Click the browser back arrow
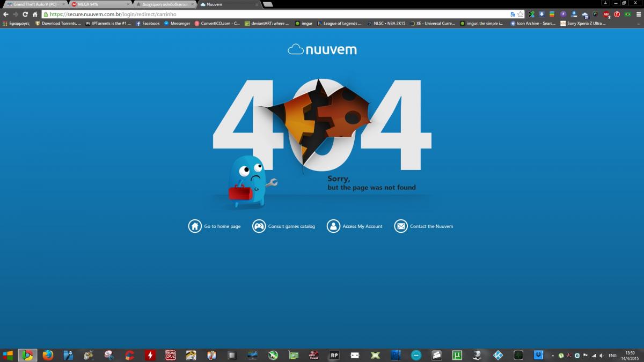This screenshot has width=644, height=362. click(x=6, y=14)
